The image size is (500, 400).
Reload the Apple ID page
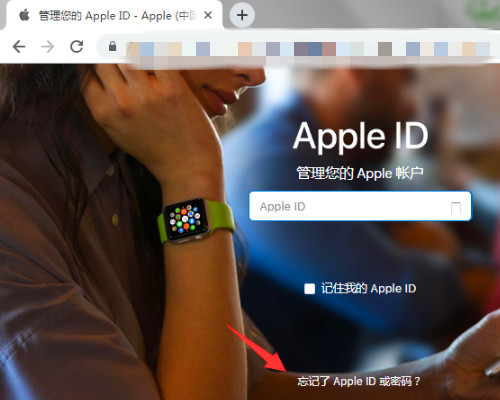click(77, 47)
